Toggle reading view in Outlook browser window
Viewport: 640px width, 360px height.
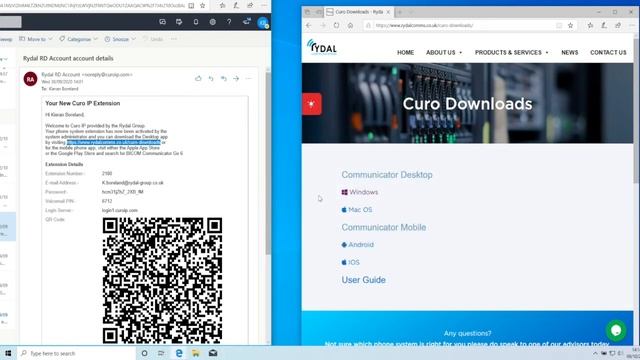click(x=191, y=6)
